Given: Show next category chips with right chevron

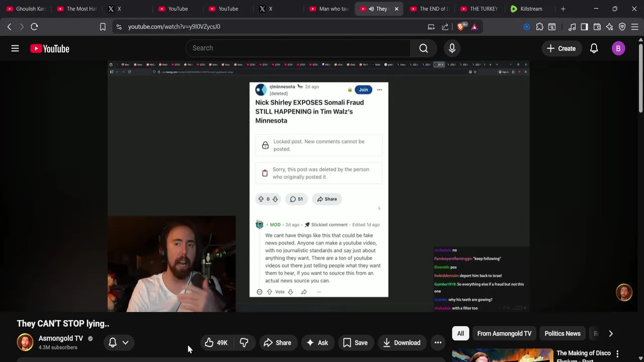Looking at the screenshot, I should click(611, 333).
